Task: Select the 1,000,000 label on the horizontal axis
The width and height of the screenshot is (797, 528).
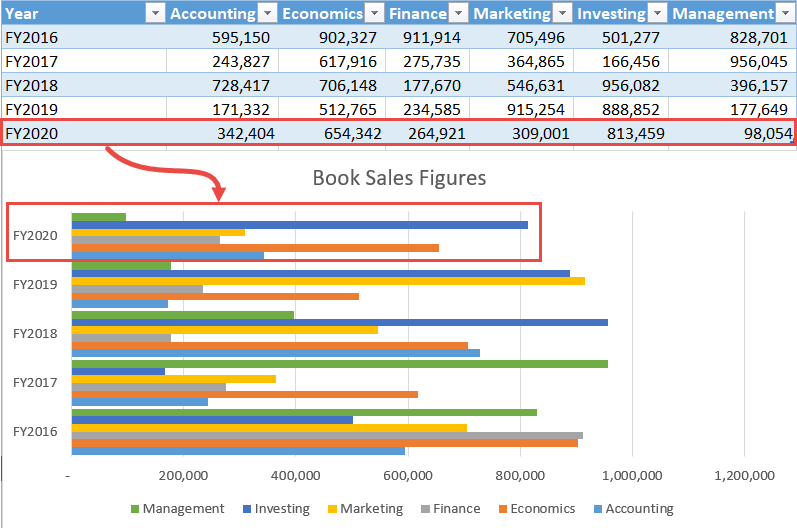Action: click(633, 475)
